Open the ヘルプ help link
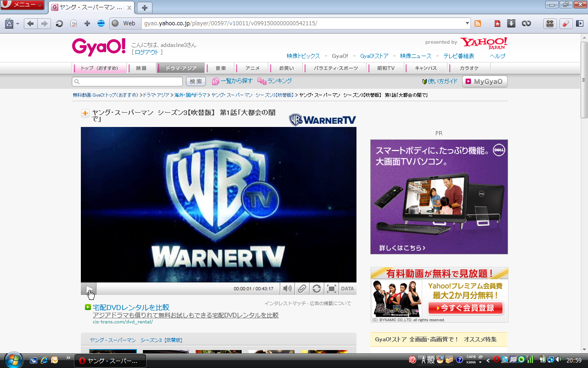588x368 pixels. click(x=498, y=56)
